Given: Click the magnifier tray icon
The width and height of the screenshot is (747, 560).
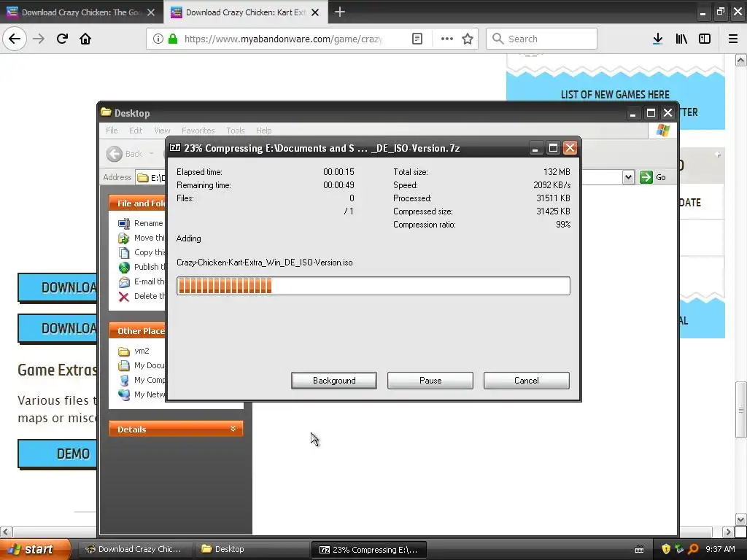Looking at the screenshot, I should [693, 549].
